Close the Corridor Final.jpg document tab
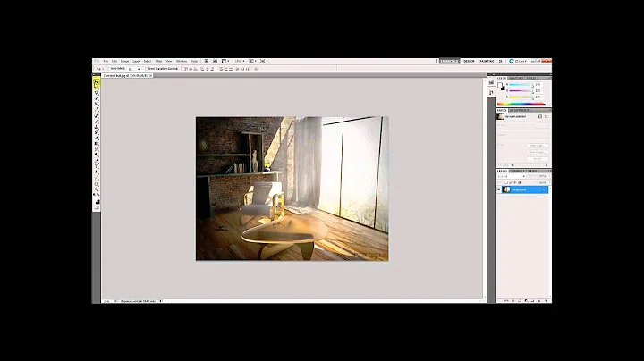 (x=151, y=75)
